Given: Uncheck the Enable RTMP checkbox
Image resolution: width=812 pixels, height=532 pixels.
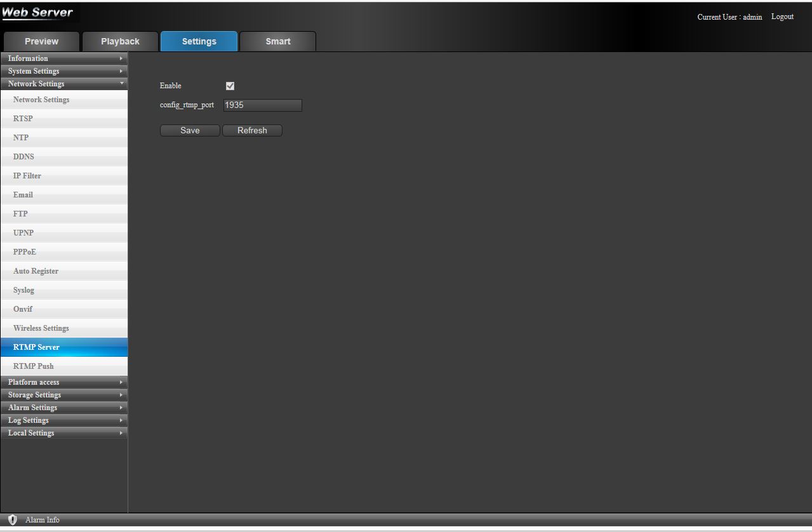Looking at the screenshot, I should point(230,86).
